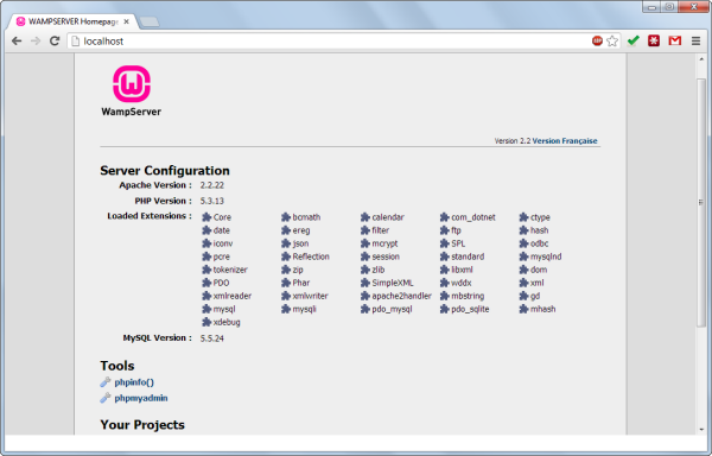The height and width of the screenshot is (456, 712).
Task: Click the pdo_mysql extension text
Action: (x=392, y=309)
